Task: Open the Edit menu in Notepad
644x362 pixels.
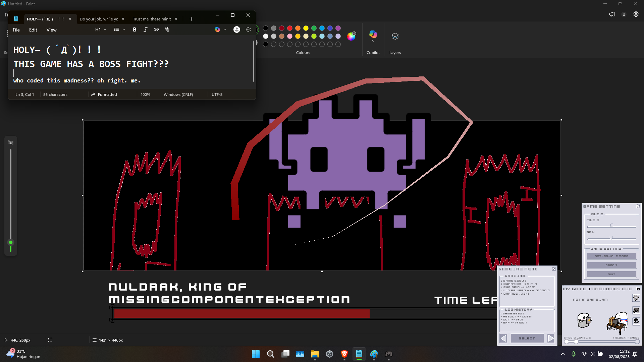Action: (x=33, y=30)
